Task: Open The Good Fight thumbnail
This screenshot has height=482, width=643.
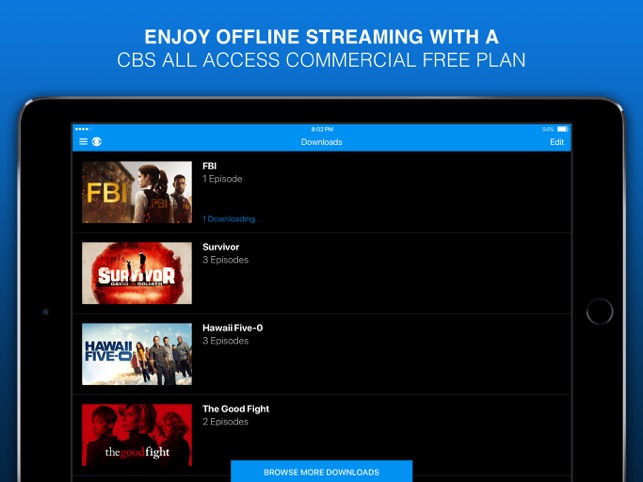Action: click(137, 435)
